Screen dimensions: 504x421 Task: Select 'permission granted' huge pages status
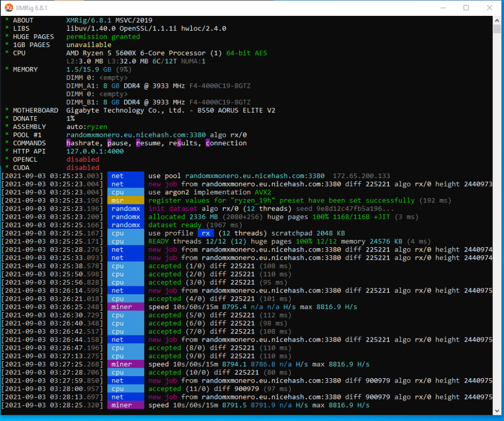tap(103, 36)
